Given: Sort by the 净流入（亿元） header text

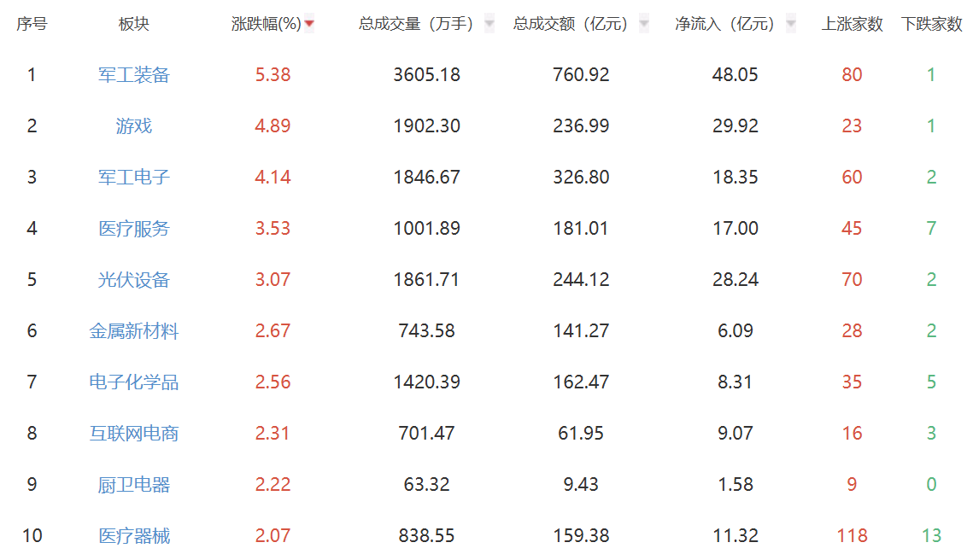Looking at the screenshot, I should coord(725,25).
